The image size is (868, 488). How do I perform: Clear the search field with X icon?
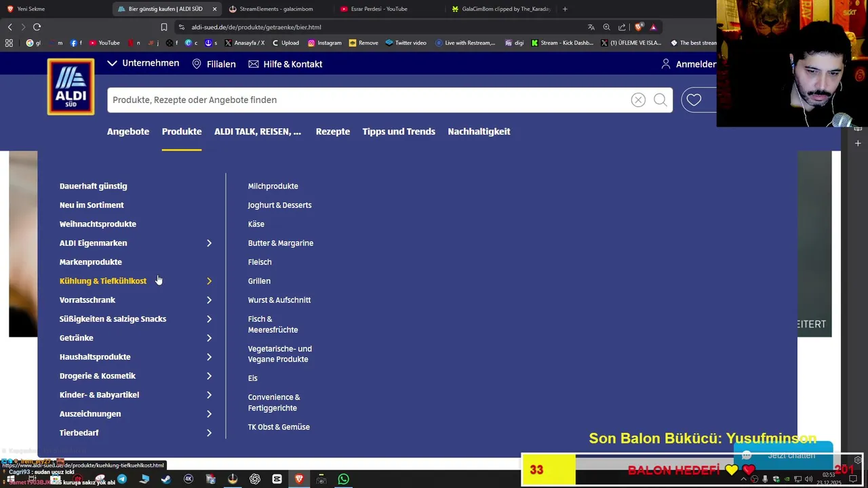[638, 100]
